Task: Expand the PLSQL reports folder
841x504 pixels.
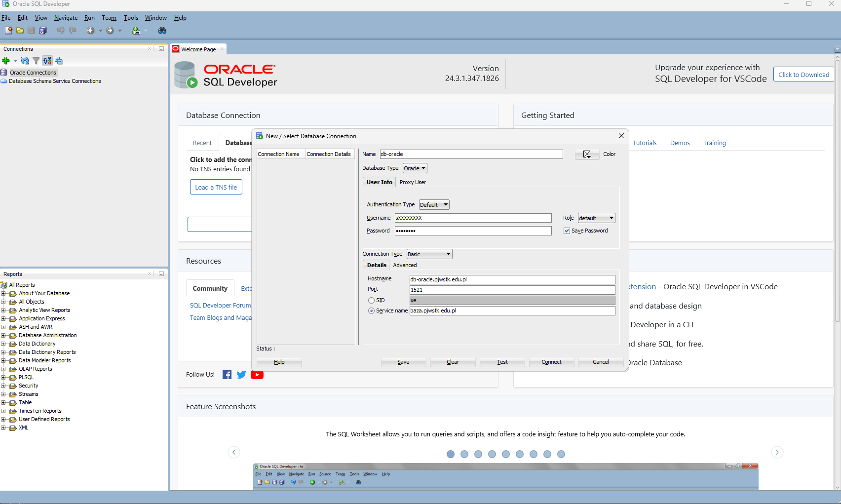Action: pyautogui.click(x=3, y=377)
